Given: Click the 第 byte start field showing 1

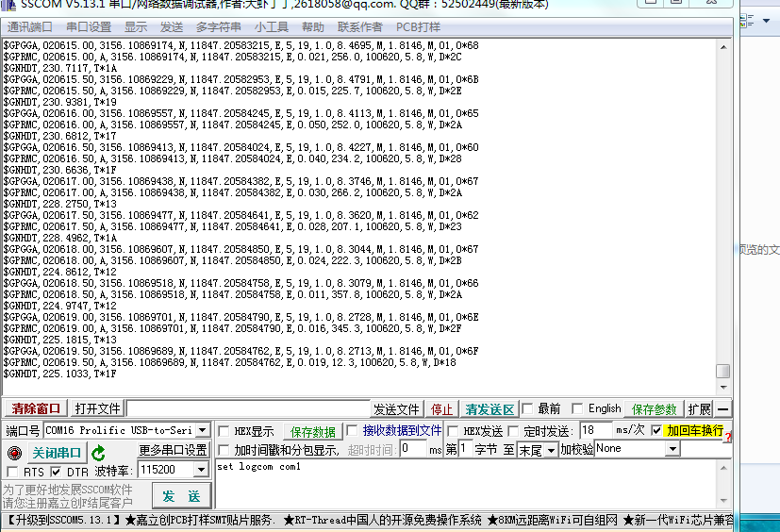Looking at the screenshot, I should 465,449.
